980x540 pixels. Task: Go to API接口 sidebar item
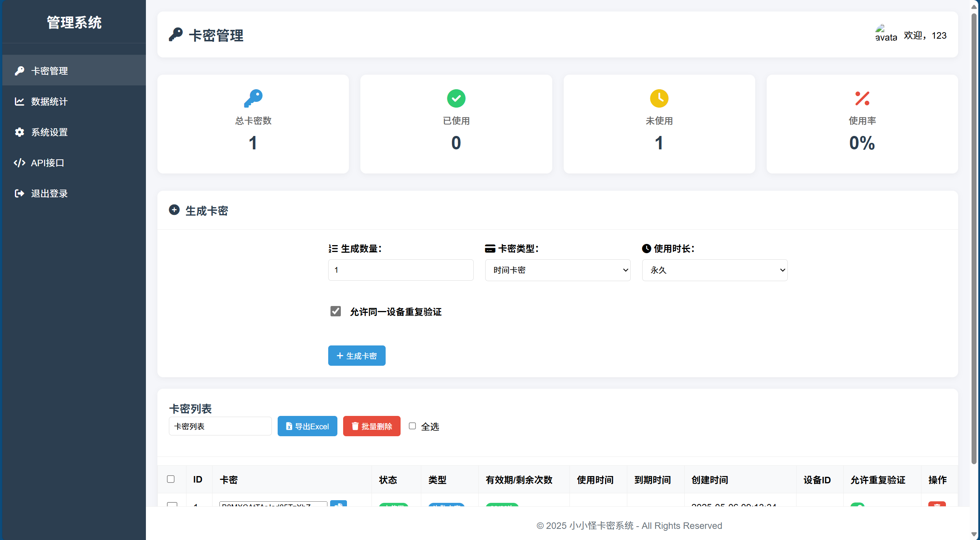(47, 163)
